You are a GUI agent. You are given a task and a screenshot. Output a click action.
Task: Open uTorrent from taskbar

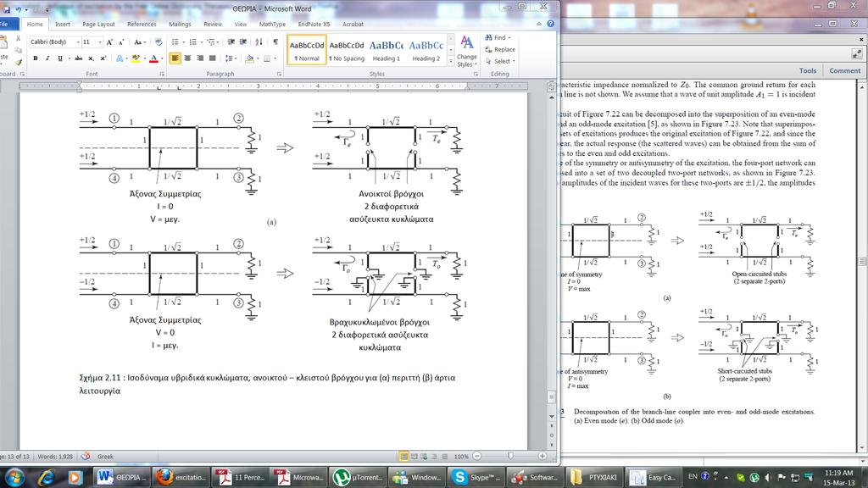click(x=358, y=477)
